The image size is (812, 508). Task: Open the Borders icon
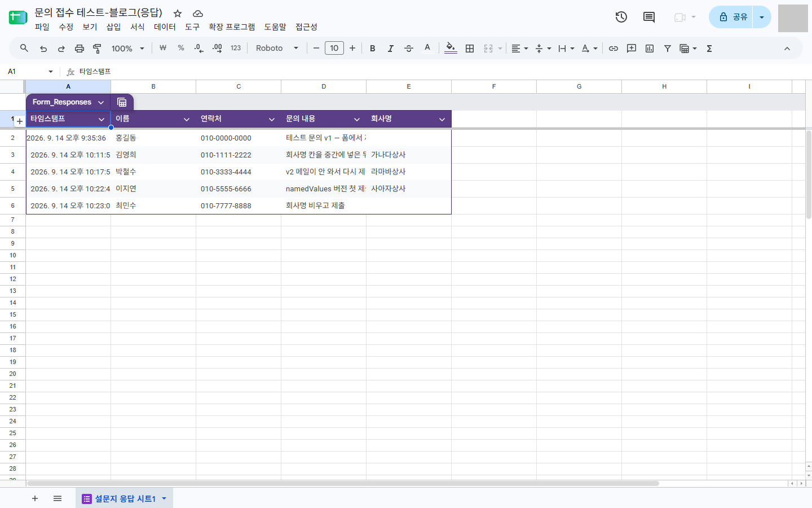pos(470,49)
